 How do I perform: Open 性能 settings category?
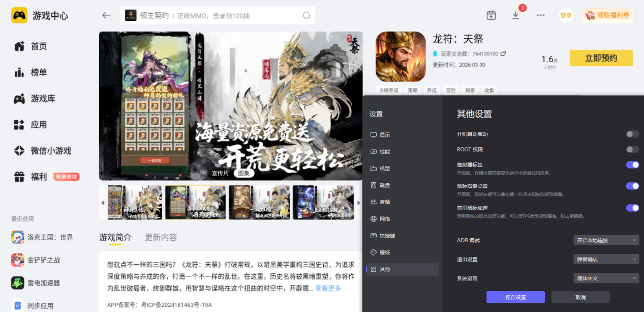click(402, 152)
